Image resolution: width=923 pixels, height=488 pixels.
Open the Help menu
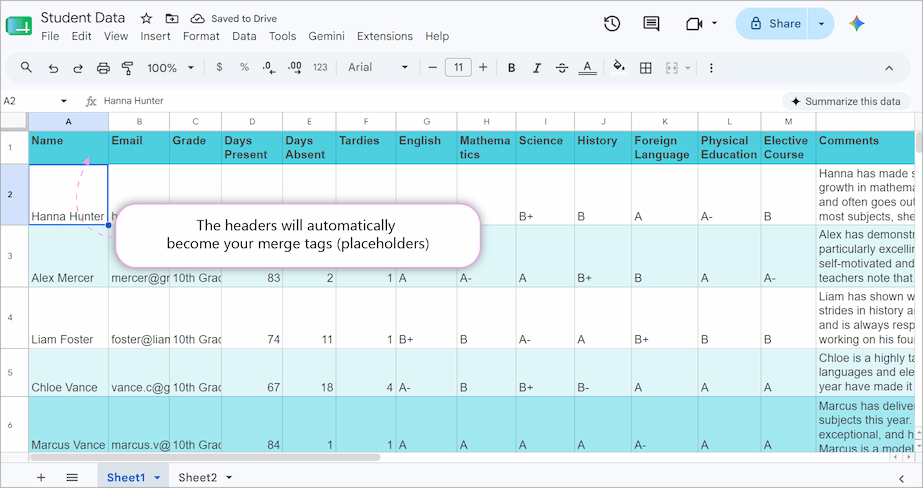[x=437, y=36]
